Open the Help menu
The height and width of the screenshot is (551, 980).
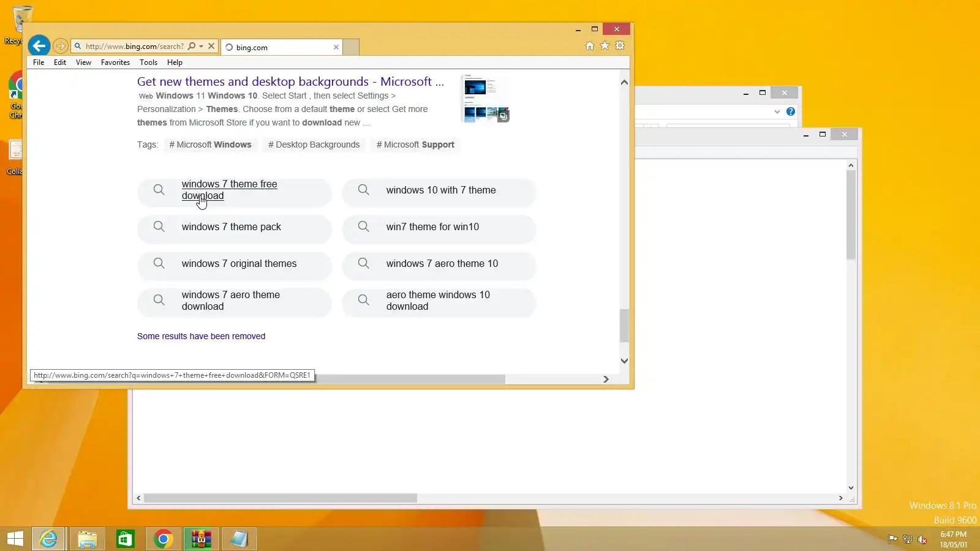point(175,62)
